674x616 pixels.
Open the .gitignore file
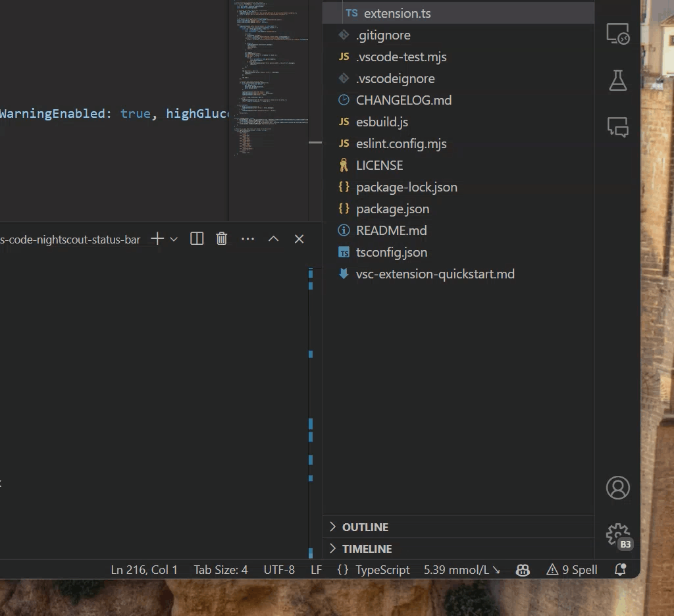point(458,36)
